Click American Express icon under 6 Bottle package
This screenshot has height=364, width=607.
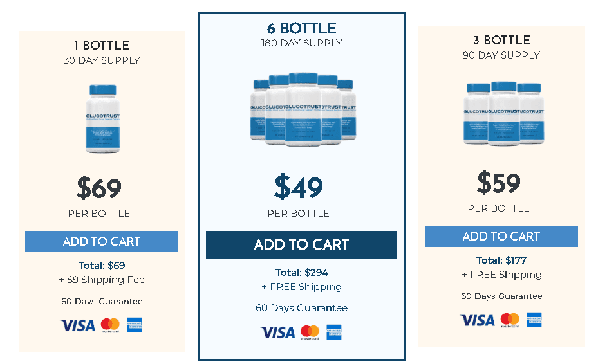coord(334,332)
